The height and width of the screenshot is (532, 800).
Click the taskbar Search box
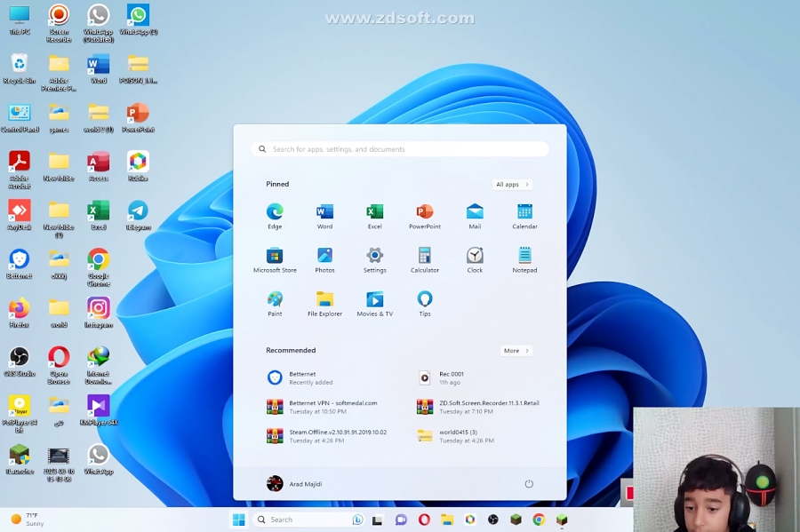click(308, 520)
